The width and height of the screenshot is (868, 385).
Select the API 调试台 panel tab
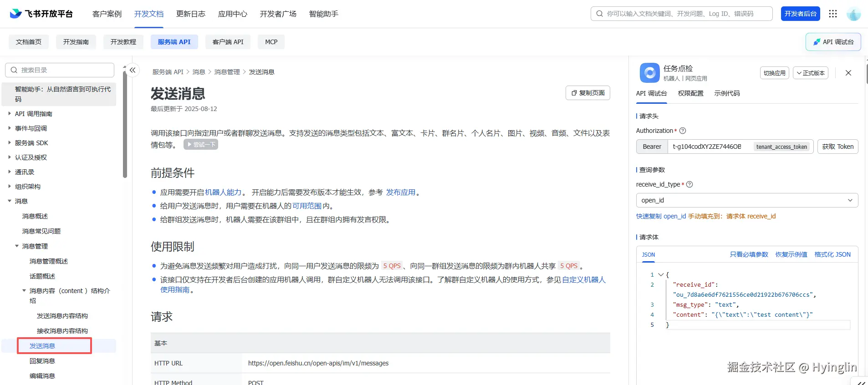tap(652, 93)
